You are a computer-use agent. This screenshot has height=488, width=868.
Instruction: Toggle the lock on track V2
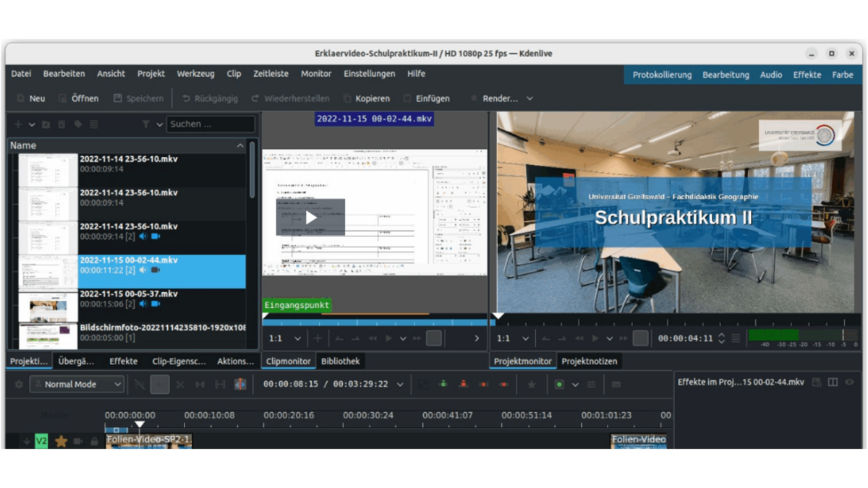click(94, 441)
